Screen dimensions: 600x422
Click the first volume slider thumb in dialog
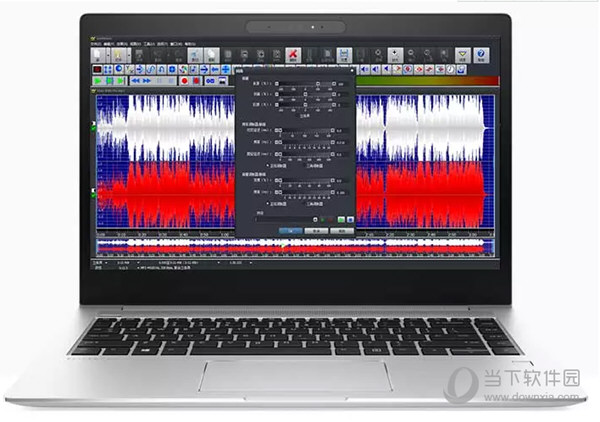[318, 83]
